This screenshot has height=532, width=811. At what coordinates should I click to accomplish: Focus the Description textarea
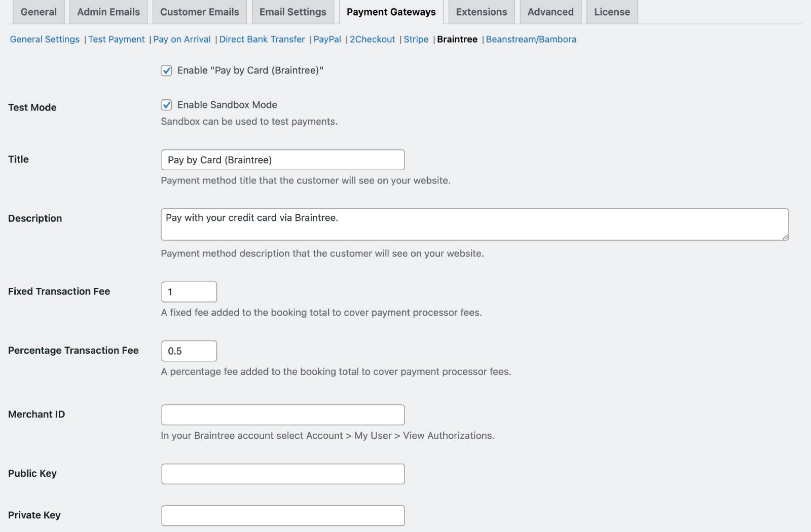(x=474, y=224)
